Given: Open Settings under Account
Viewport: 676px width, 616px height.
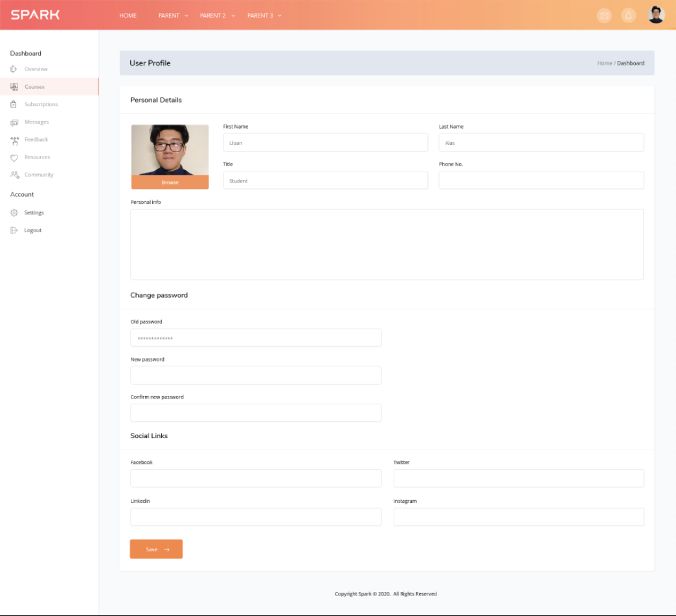Looking at the screenshot, I should [x=34, y=212].
